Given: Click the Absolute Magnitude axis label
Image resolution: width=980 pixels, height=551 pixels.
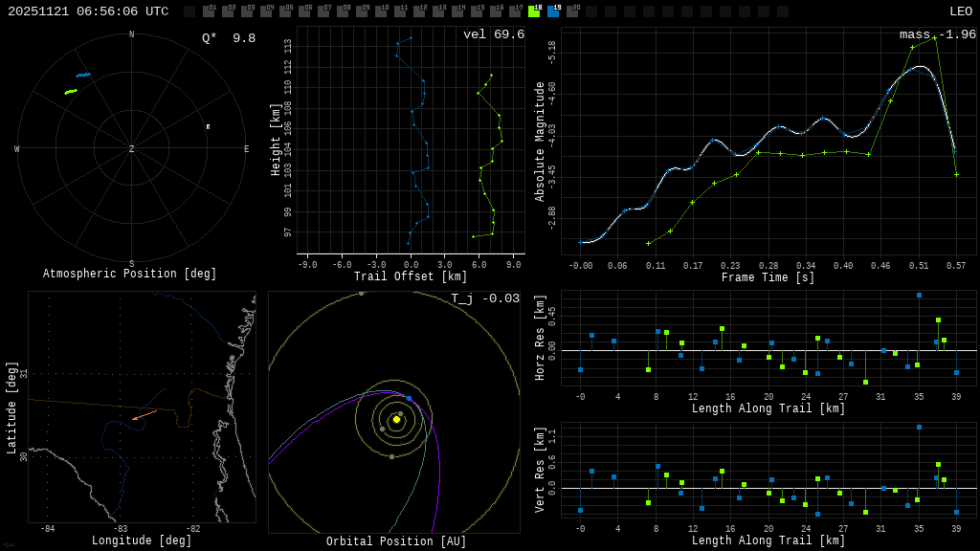Looking at the screenshot, I should pyautogui.click(x=540, y=142).
